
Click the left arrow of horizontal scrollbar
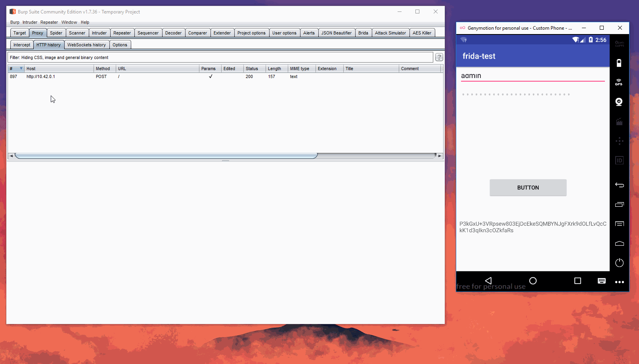(11, 156)
